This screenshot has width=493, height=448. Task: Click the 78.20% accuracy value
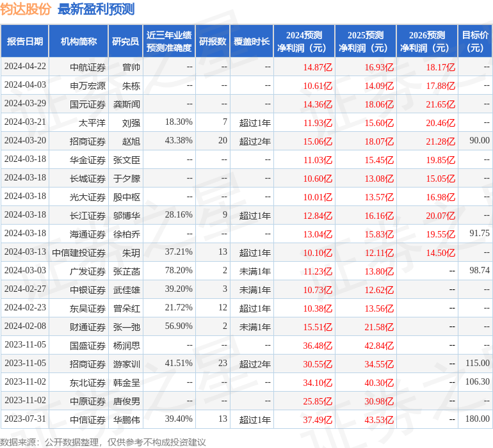tap(179, 270)
